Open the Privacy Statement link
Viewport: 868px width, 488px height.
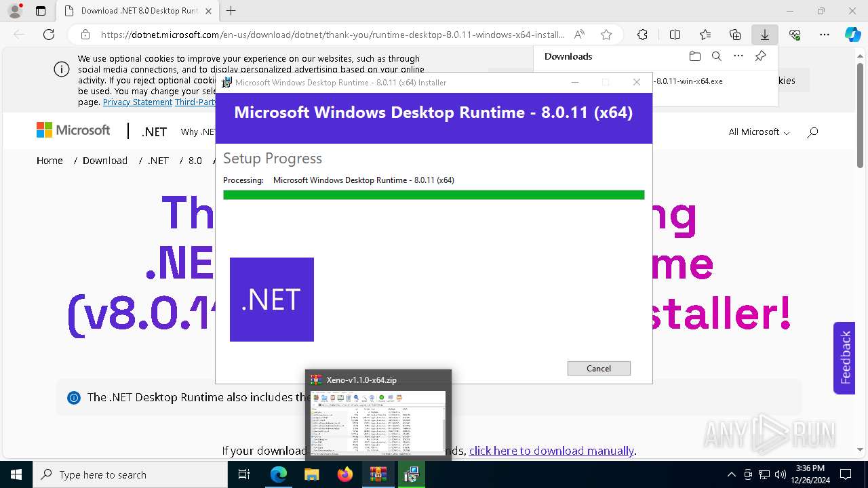click(138, 102)
